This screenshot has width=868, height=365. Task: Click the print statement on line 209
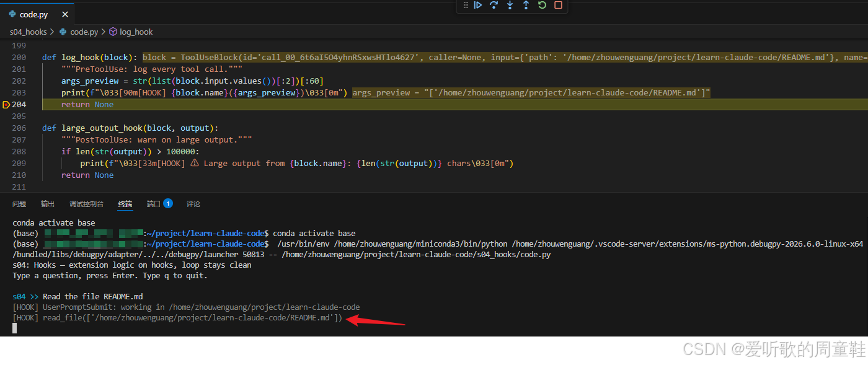pyautogui.click(x=297, y=164)
